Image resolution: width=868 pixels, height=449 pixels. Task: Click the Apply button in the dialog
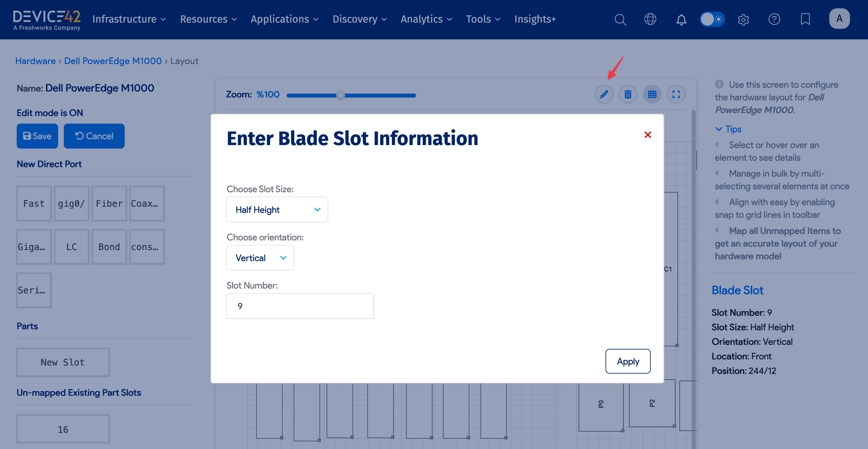[627, 361]
